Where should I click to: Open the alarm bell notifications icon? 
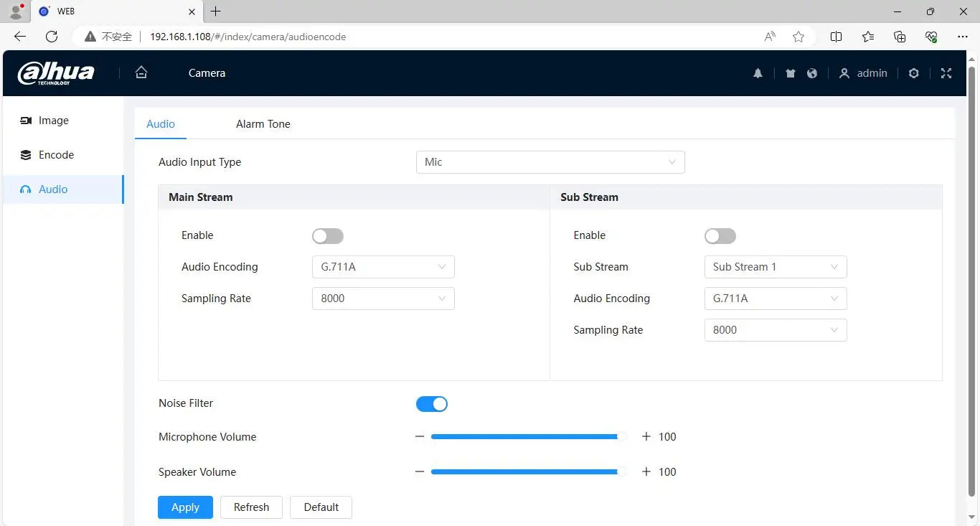[758, 73]
